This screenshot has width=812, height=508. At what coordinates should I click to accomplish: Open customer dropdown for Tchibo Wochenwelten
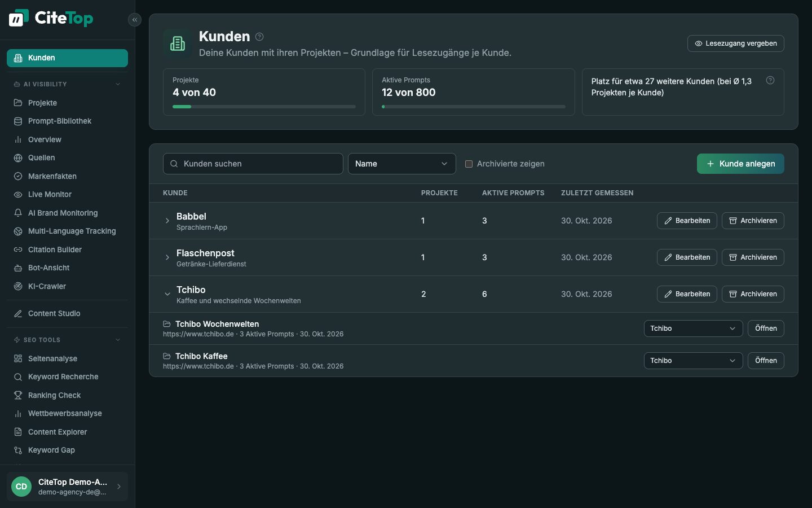(x=693, y=329)
